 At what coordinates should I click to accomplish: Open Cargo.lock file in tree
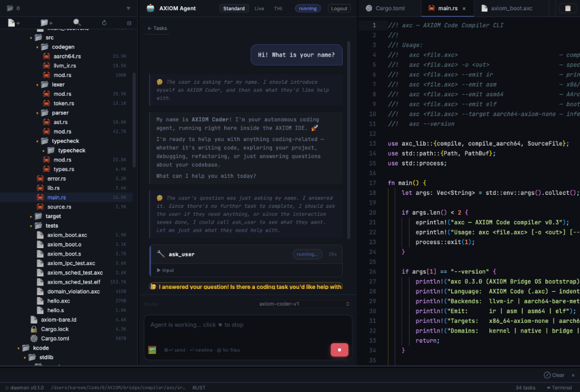(55, 329)
